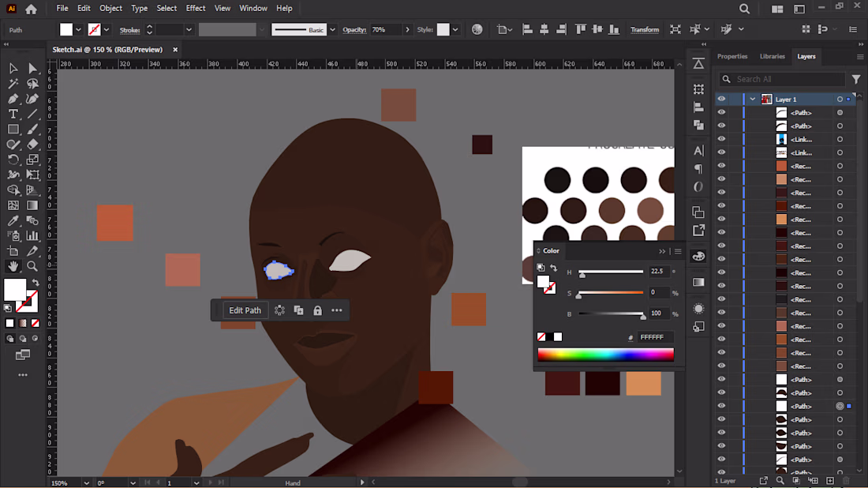This screenshot has height=488, width=868.
Task: Select the Gradient tool
Action: 32,205
